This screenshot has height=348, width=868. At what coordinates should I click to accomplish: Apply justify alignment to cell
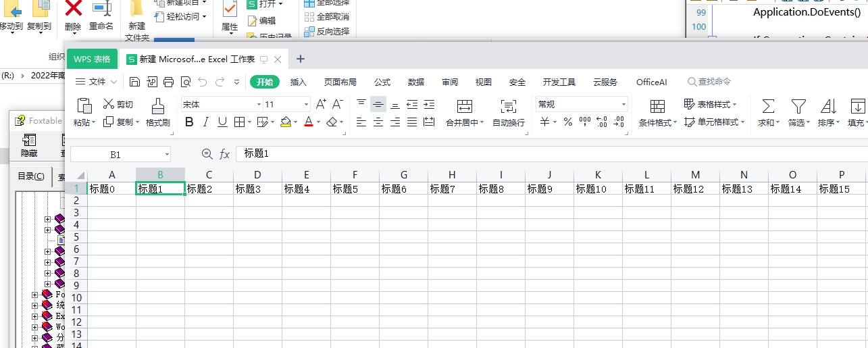412,122
